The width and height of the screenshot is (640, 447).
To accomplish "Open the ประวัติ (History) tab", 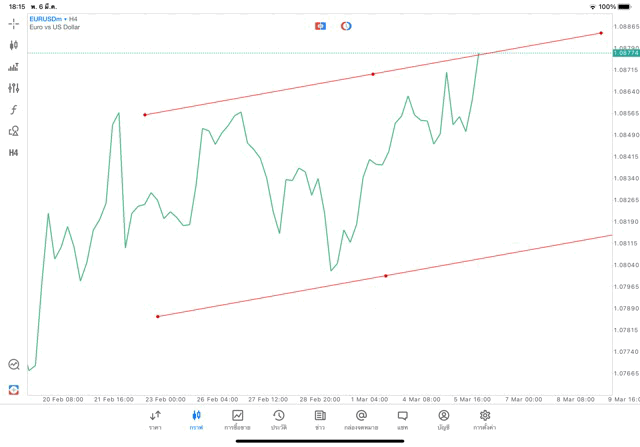I will tap(278, 419).
